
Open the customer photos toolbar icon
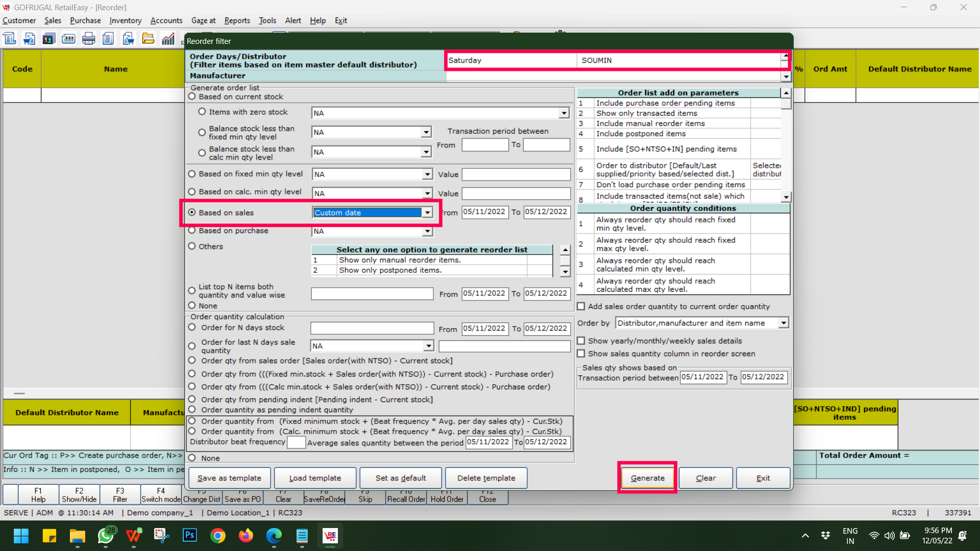(x=48, y=39)
